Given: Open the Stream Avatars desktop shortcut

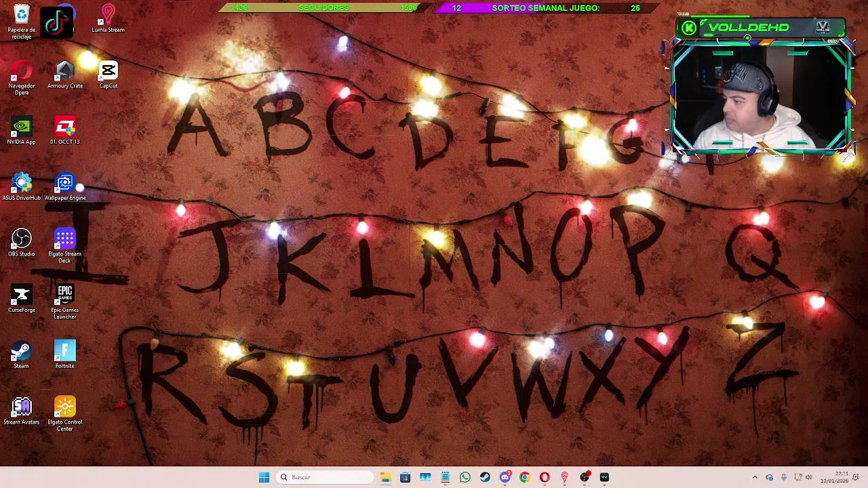Looking at the screenshot, I should pyautogui.click(x=22, y=411).
